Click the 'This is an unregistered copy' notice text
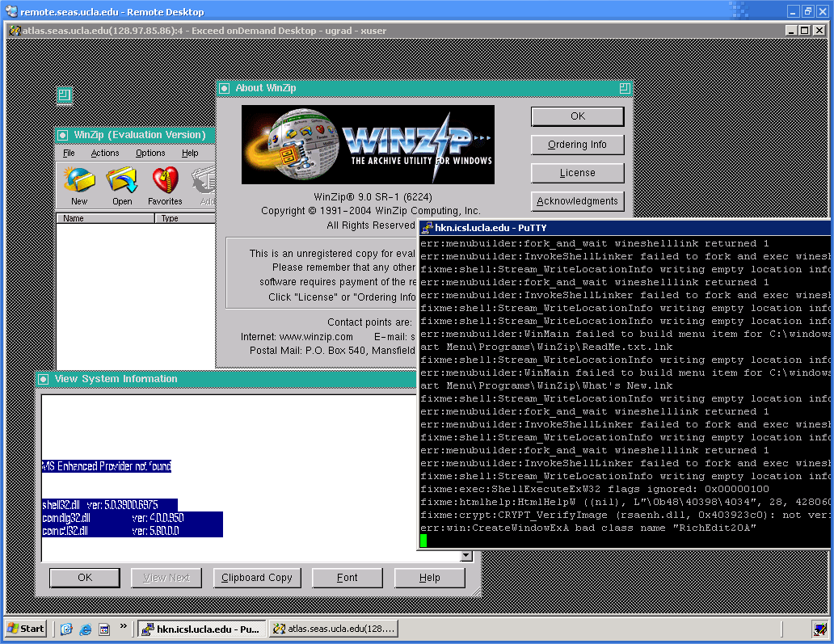834x644 pixels. (x=332, y=254)
